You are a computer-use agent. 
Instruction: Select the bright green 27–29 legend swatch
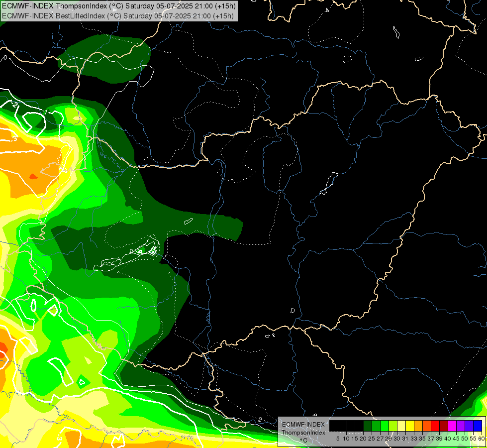point(384,426)
